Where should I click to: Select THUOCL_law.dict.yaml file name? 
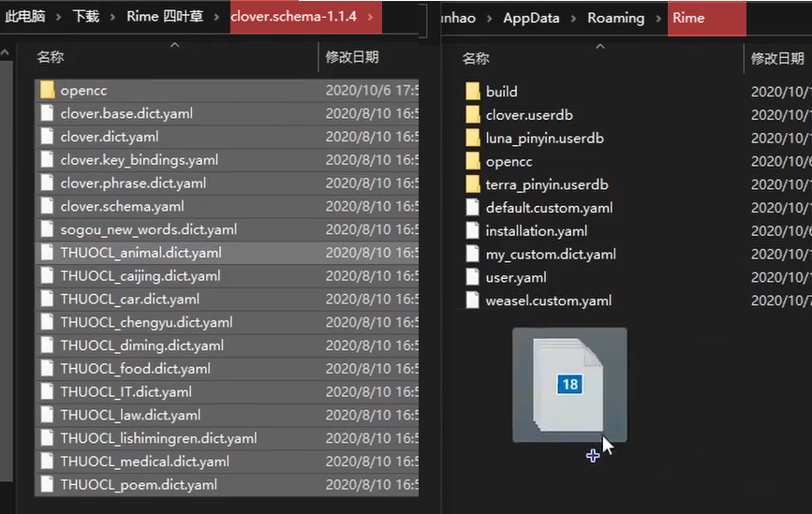pyautogui.click(x=130, y=415)
